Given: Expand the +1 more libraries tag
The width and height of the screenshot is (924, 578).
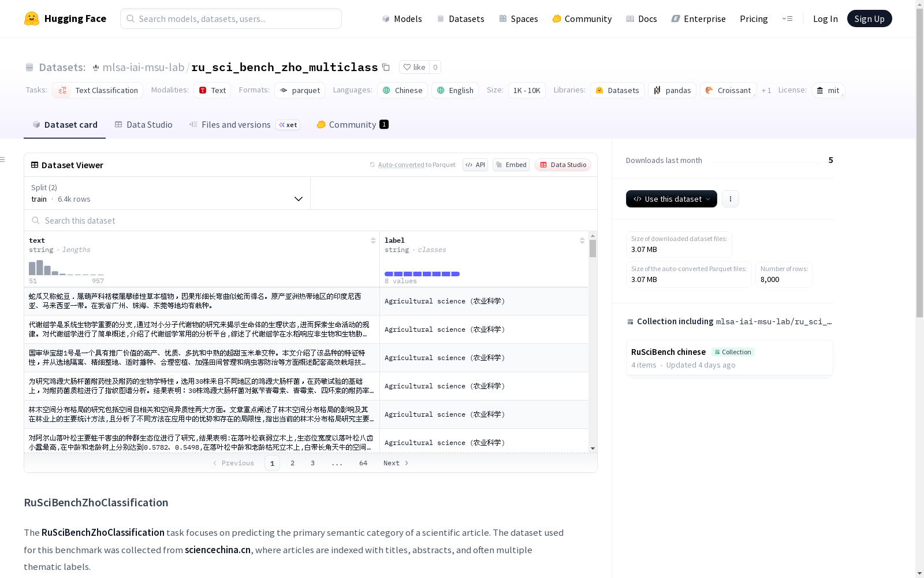Looking at the screenshot, I should pyautogui.click(x=766, y=90).
